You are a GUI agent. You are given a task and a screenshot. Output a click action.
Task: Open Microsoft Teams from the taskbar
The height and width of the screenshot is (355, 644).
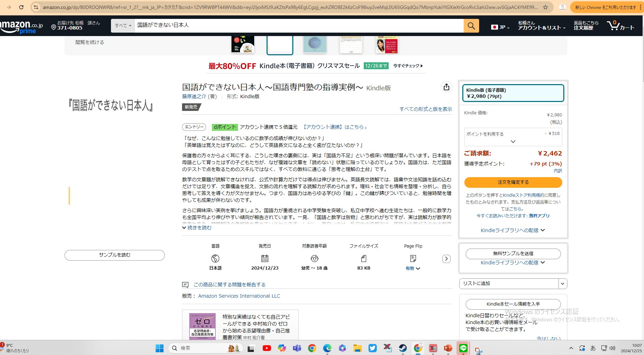297,348
